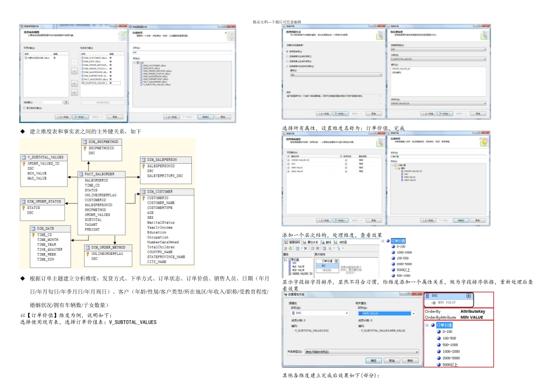Click 完成 in the data source view wizard
Image resolution: width=554 pixels, height=392 pixels.
[205, 117]
